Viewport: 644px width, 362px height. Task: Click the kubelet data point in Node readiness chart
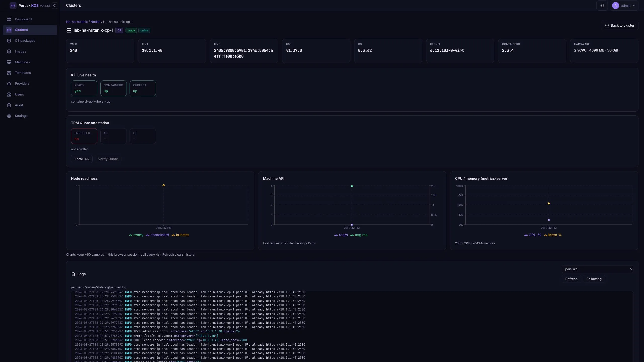164,185
